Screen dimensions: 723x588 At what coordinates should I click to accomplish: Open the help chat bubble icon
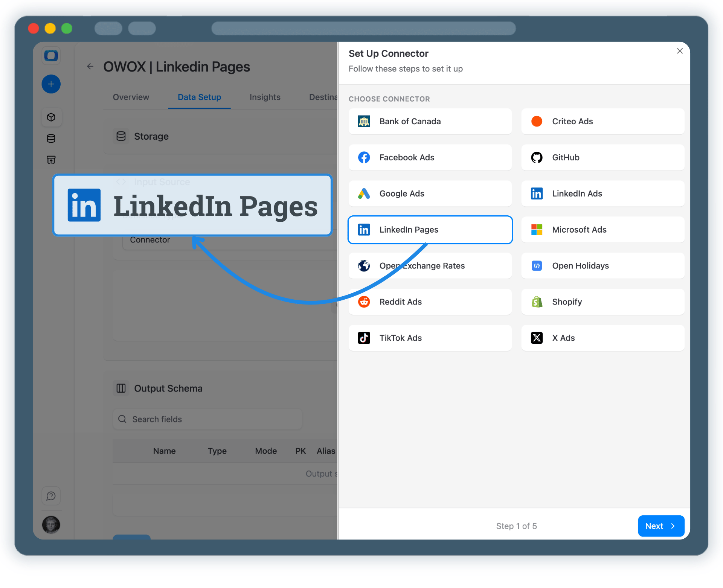click(x=51, y=496)
